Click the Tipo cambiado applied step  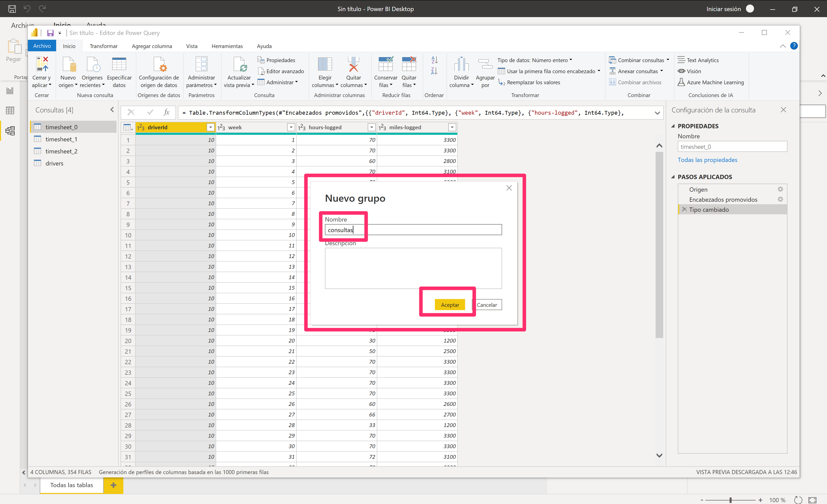(x=709, y=209)
